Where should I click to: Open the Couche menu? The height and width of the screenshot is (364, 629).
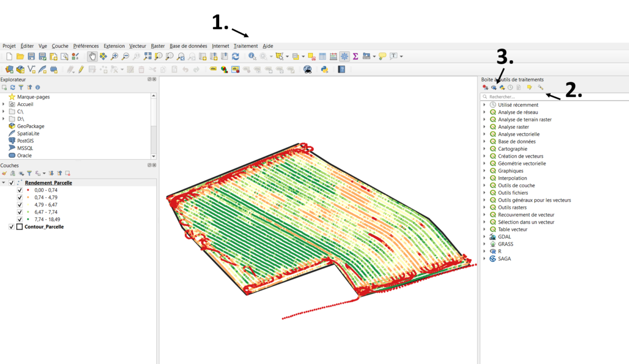point(60,46)
